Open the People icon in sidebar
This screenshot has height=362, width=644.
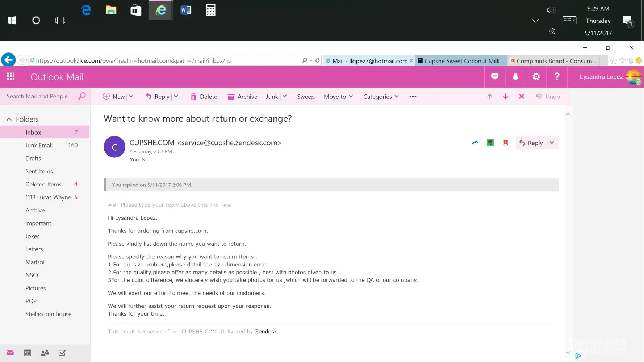45,353
